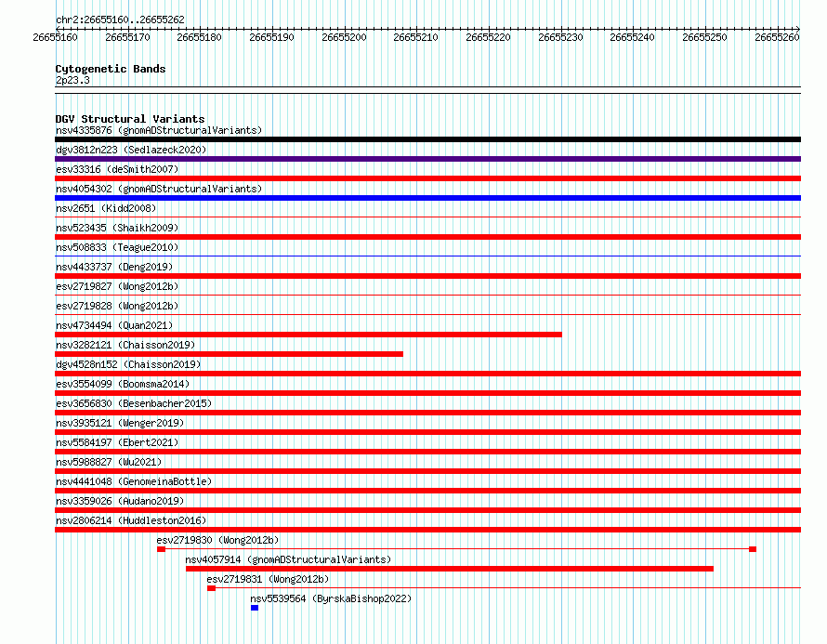Click ruler position 26655170
827x644 pixels.
click(127, 37)
